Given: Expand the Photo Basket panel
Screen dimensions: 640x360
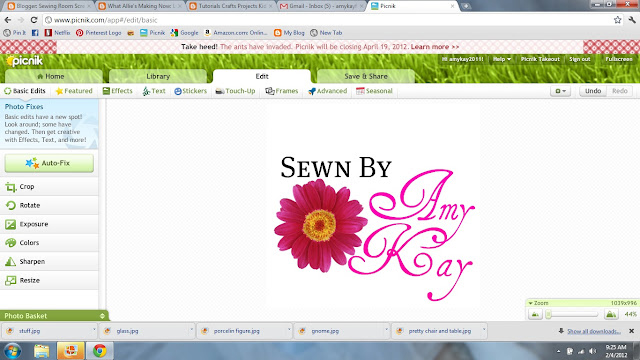Looking at the screenshot, I should tap(102, 316).
